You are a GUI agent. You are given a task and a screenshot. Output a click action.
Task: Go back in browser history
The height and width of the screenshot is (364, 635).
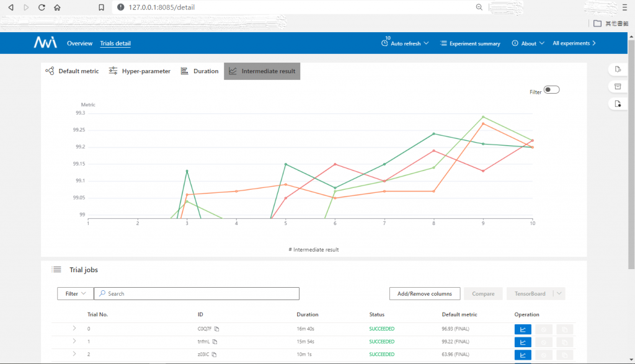(x=11, y=7)
